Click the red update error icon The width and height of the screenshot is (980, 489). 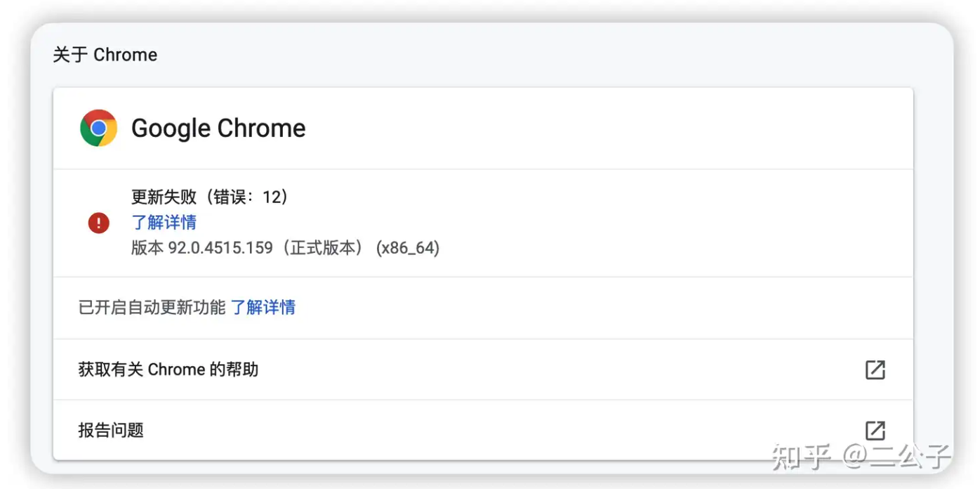coord(98,223)
